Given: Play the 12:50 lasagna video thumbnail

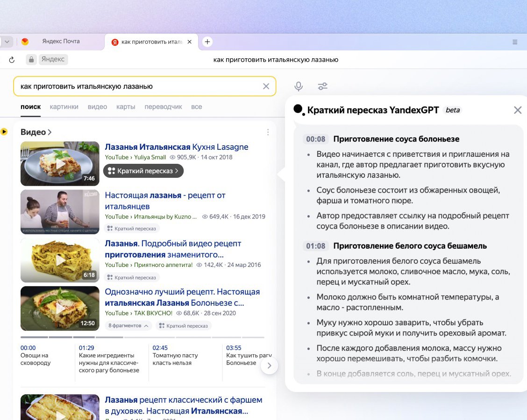Looking at the screenshot, I should 60,308.
